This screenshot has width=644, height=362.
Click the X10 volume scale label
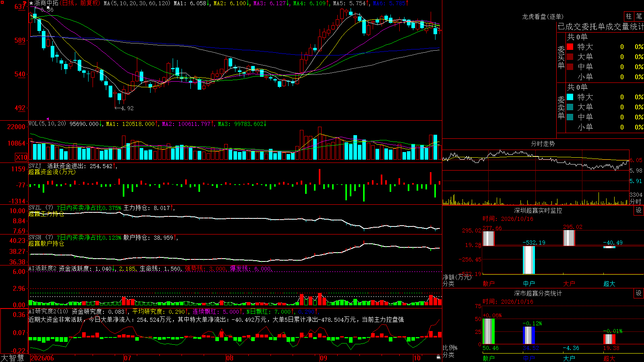pos(21,157)
